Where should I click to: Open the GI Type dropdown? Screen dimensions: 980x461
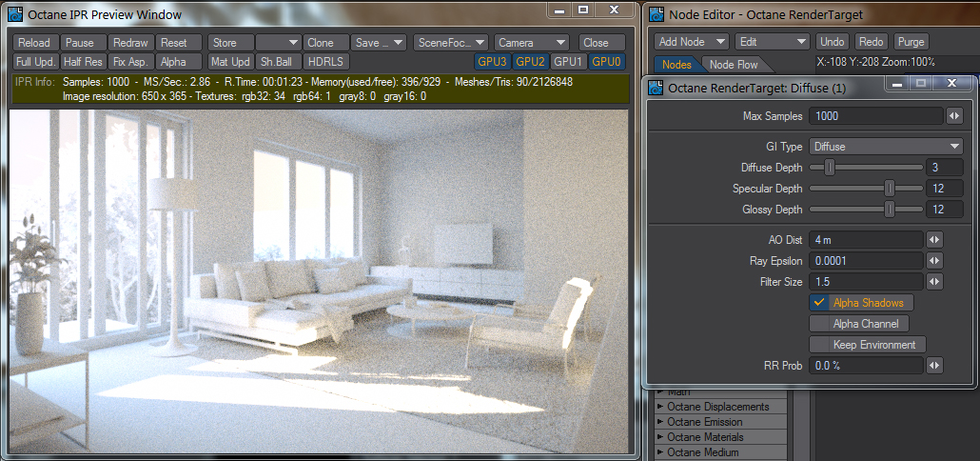pyautogui.click(x=886, y=147)
